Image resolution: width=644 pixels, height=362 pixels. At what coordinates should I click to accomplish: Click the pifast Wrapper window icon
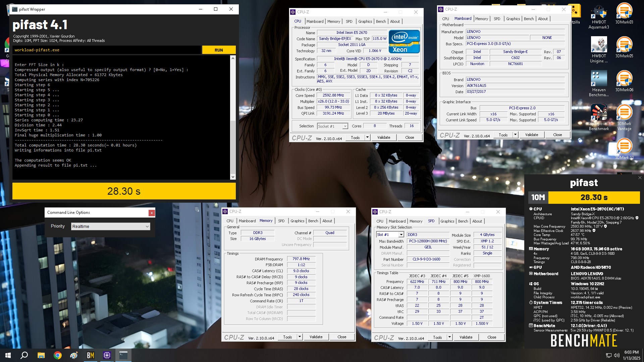pyautogui.click(x=15, y=9)
